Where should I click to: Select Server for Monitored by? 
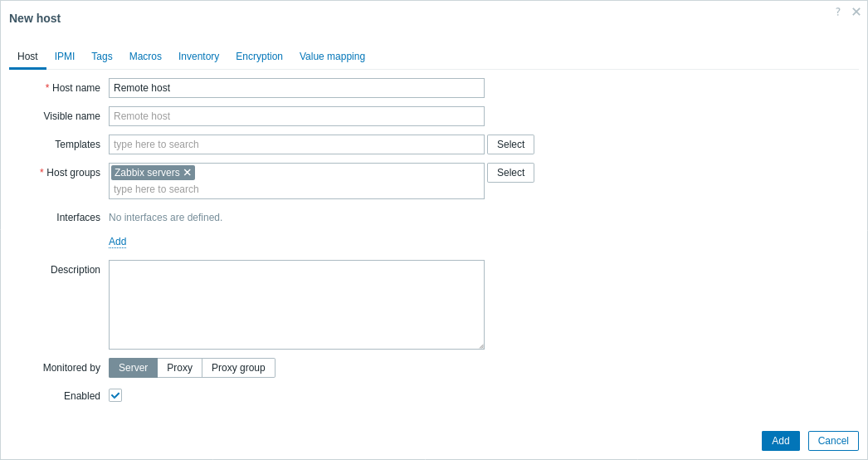[x=134, y=368]
